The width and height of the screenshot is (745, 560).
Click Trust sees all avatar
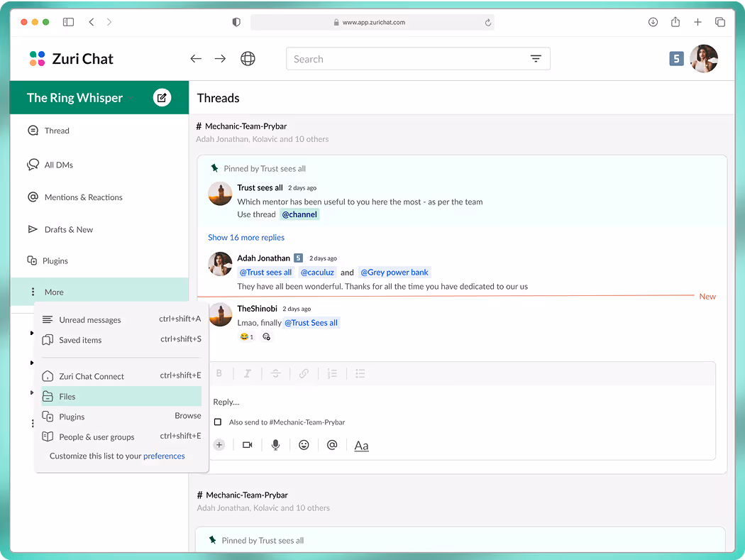pyautogui.click(x=221, y=194)
